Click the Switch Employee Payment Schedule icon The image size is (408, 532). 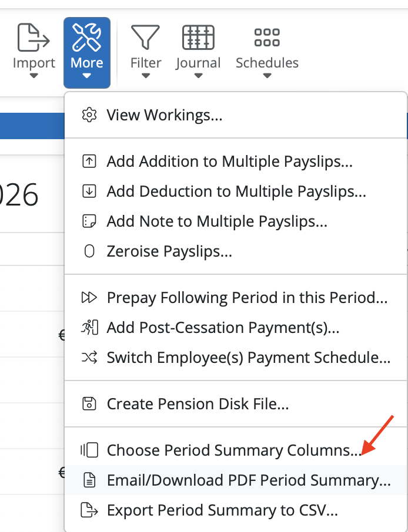click(x=89, y=358)
